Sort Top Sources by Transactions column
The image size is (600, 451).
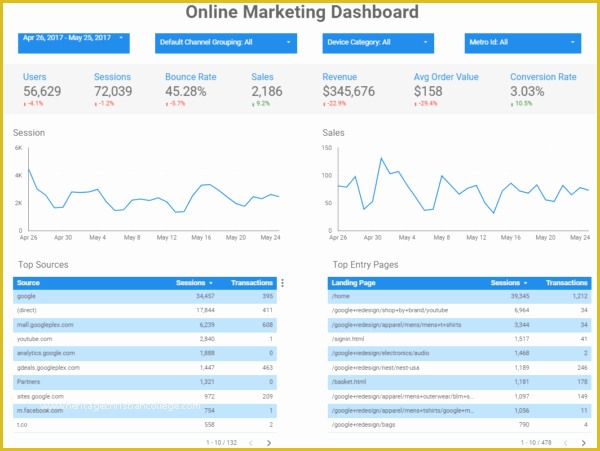(x=252, y=283)
